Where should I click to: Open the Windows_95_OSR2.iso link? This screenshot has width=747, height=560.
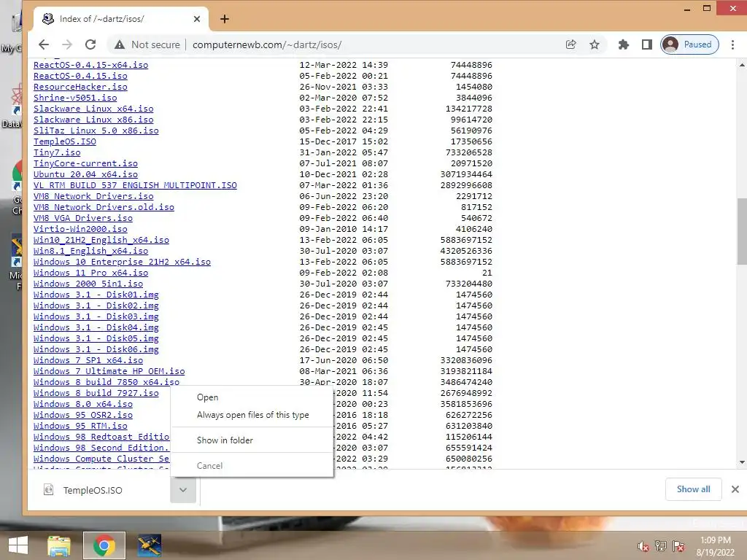click(83, 415)
